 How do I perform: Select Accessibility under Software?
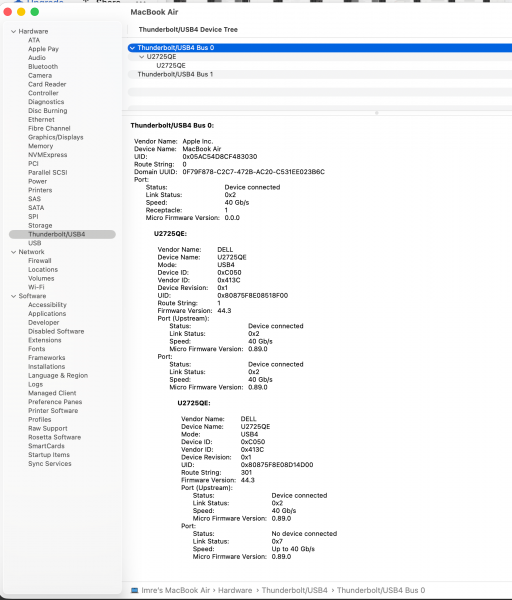coord(47,305)
